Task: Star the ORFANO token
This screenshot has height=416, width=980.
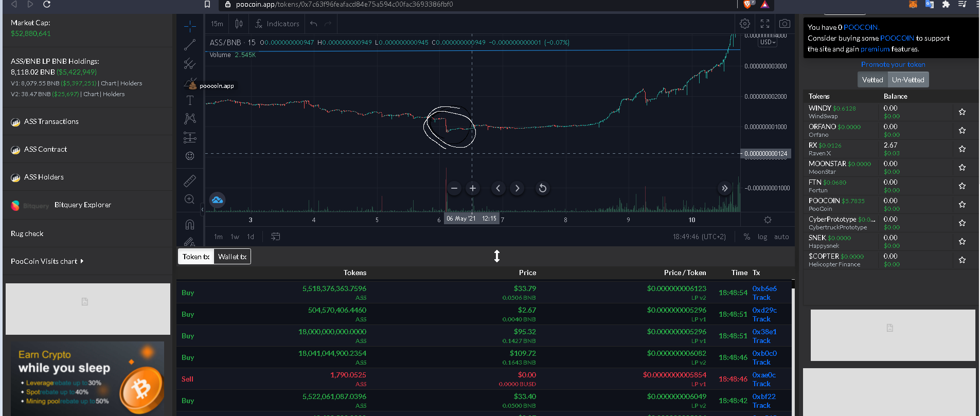Action: click(x=962, y=130)
